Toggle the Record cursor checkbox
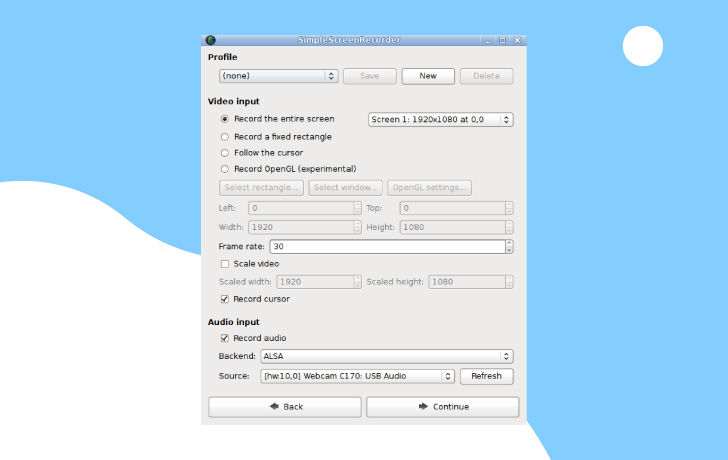This screenshot has width=728, height=460. click(225, 299)
